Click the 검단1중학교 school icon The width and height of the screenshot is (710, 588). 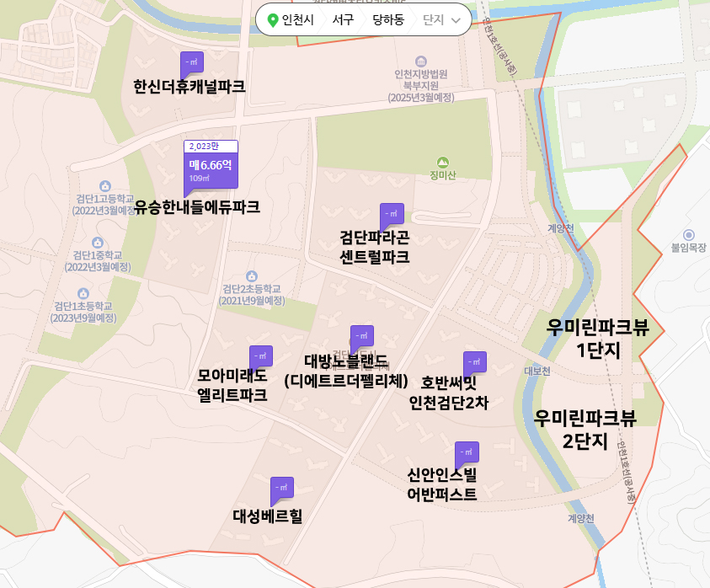pos(98,243)
